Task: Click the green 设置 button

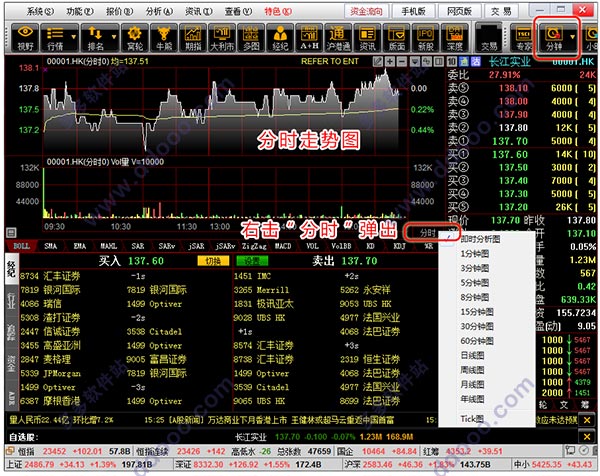Action: (252, 261)
